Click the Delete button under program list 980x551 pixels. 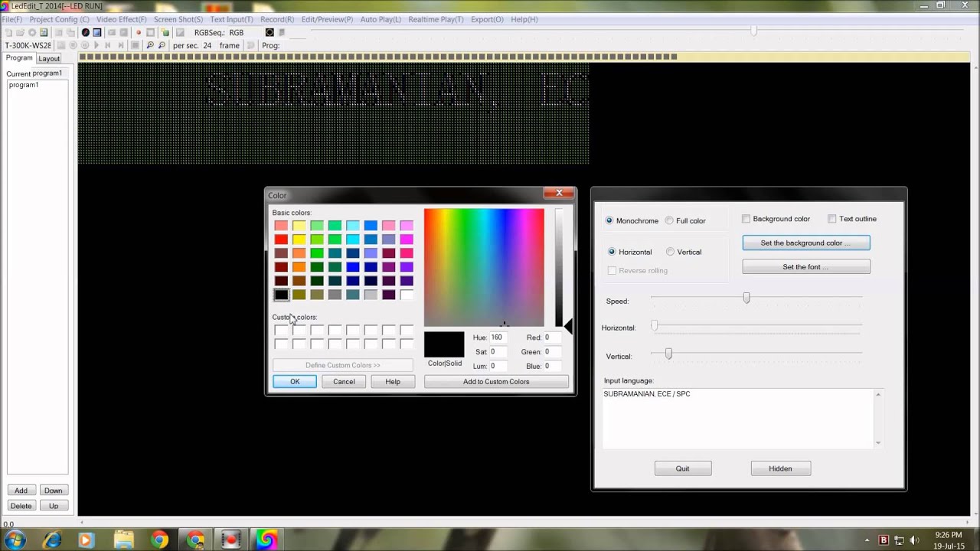coord(21,506)
